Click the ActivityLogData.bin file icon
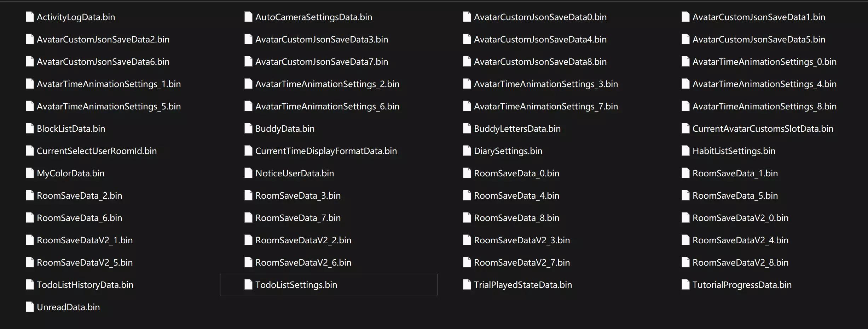The height and width of the screenshot is (329, 868). pyautogui.click(x=30, y=17)
